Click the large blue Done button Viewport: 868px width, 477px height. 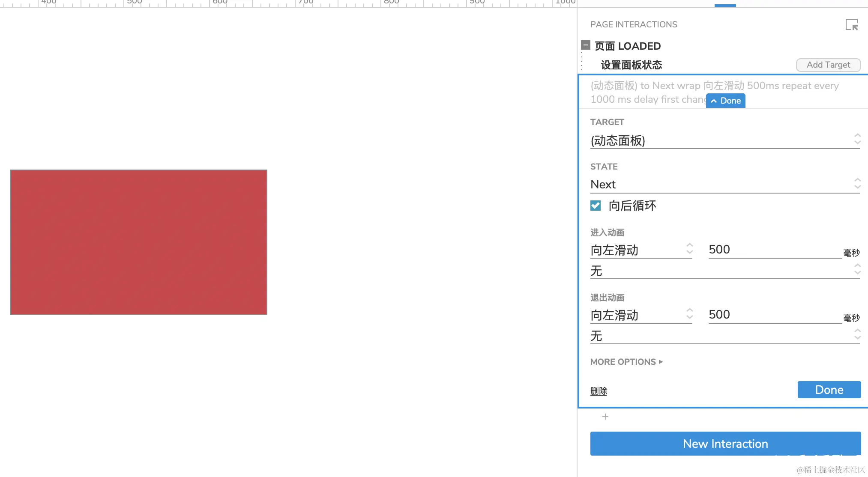(x=829, y=390)
